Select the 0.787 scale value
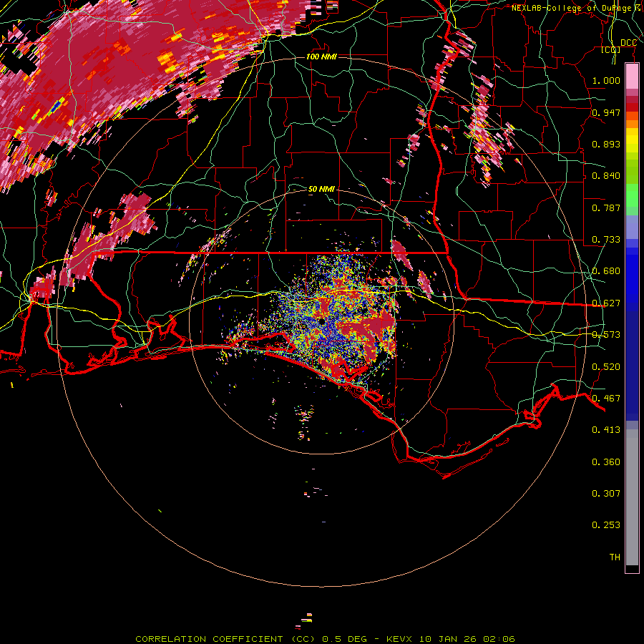 pyautogui.click(x=606, y=208)
